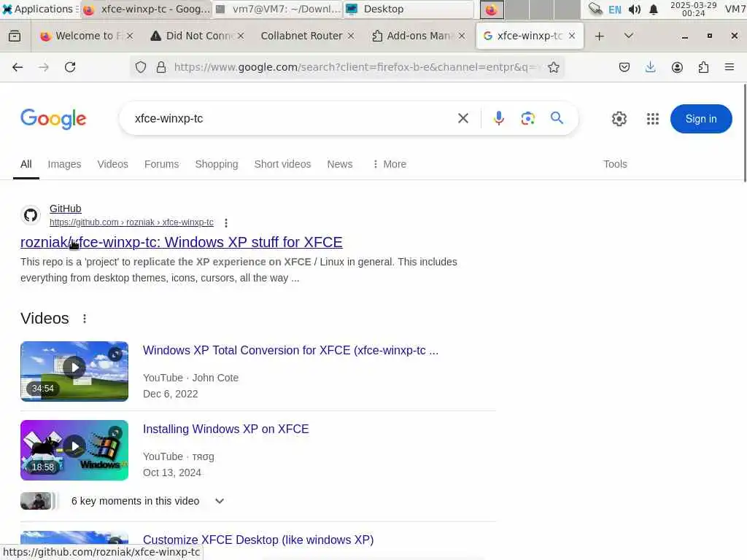This screenshot has height=560, width=747.
Task: Start voice search with microphone
Action: pyautogui.click(x=499, y=118)
